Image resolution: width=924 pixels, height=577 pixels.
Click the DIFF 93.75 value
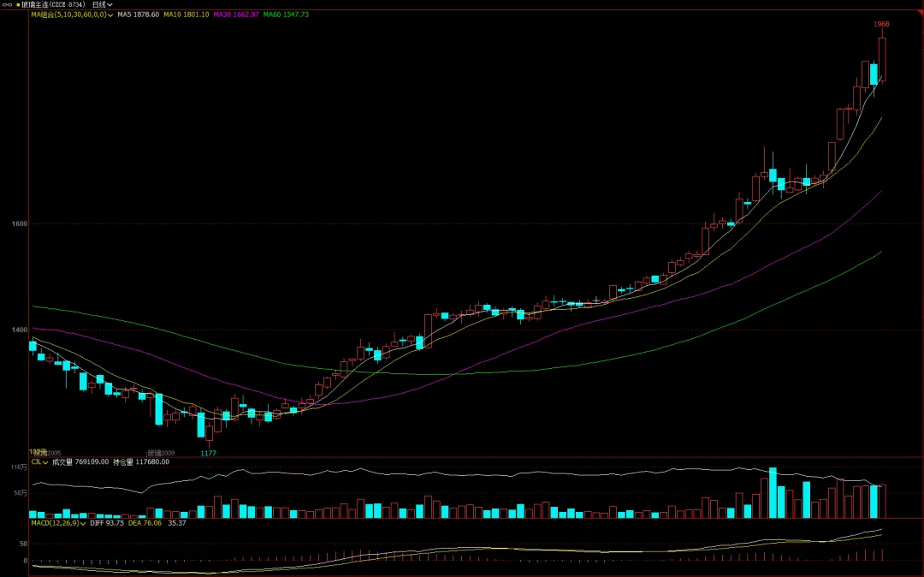click(x=107, y=523)
